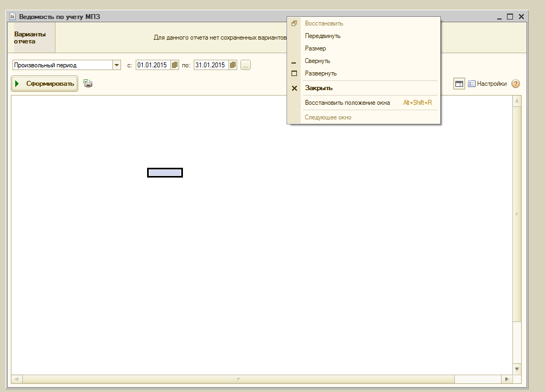Open calendar picker for end date 31.01.2015
The width and height of the screenshot is (545, 392).
[233, 65]
